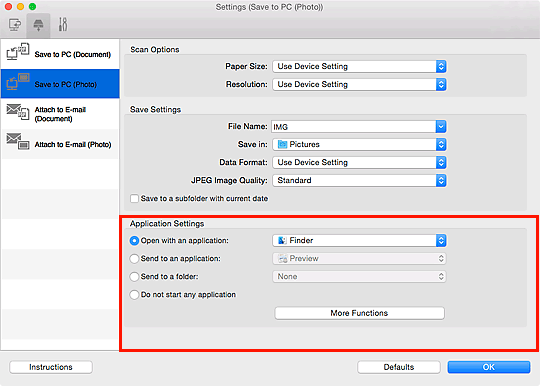The width and height of the screenshot is (540, 386).
Task: Open the general settings tools icon
Action: point(63,25)
